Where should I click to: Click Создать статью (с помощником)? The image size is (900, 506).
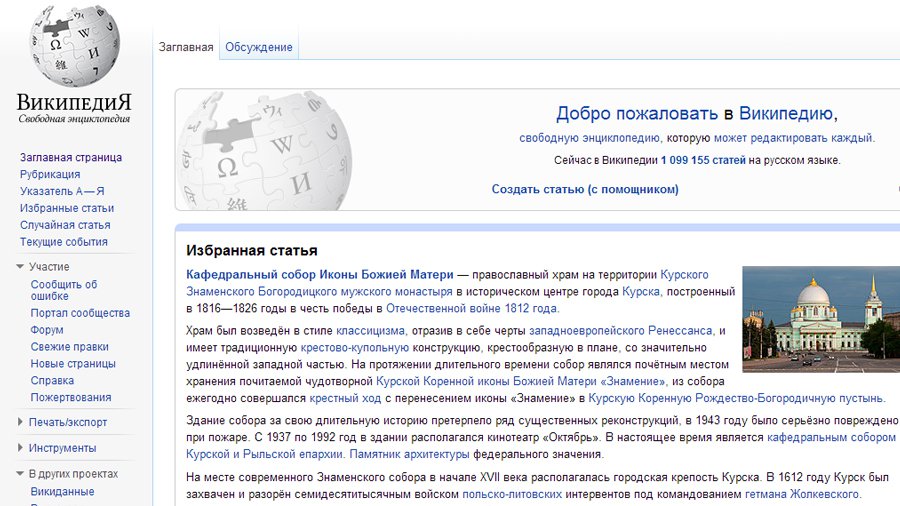tap(585, 189)
